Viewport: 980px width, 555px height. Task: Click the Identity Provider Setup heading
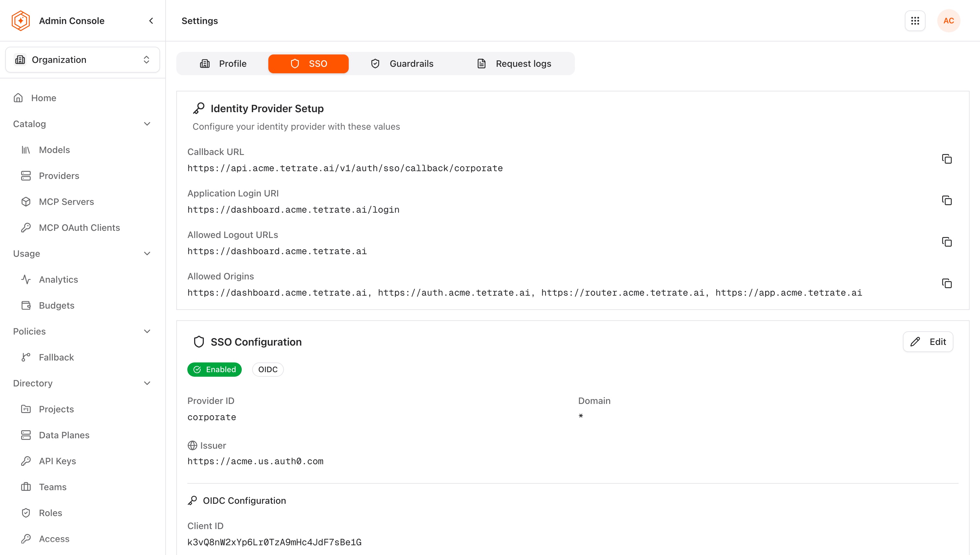pyautogui.click(x=267, y=109)
